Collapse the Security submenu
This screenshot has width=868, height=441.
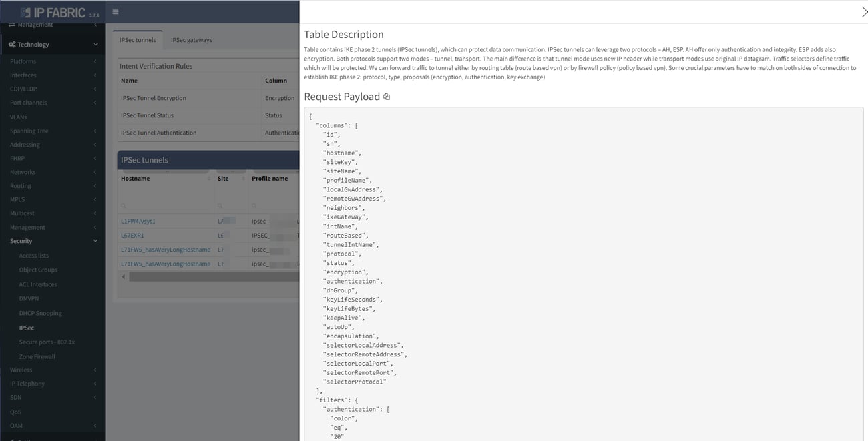[x=95, y=241]
